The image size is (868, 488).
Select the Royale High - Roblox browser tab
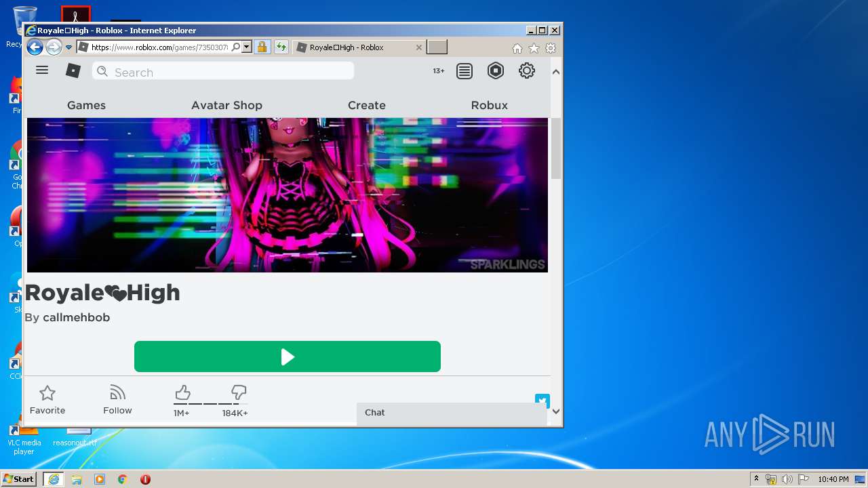[360, 47]
